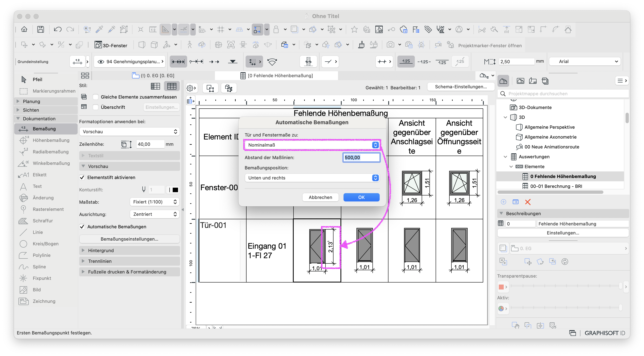
Task: Expand the Hintergrund section
Action: click(x=129, y=250)
